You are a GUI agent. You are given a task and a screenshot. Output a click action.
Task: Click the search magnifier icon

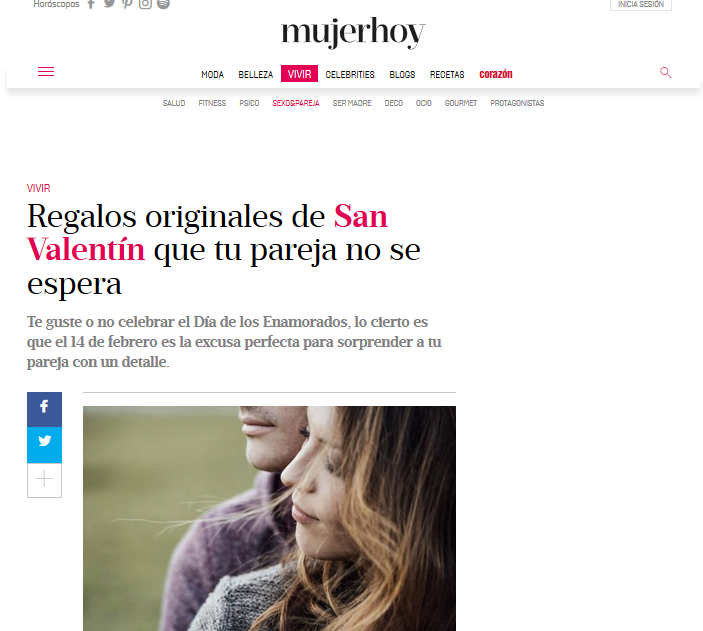point(665,73)
